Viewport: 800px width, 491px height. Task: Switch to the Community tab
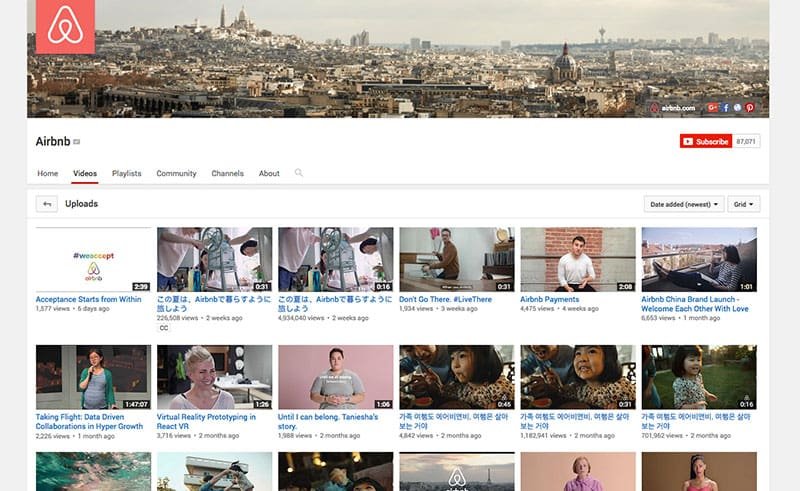point(176,174)
